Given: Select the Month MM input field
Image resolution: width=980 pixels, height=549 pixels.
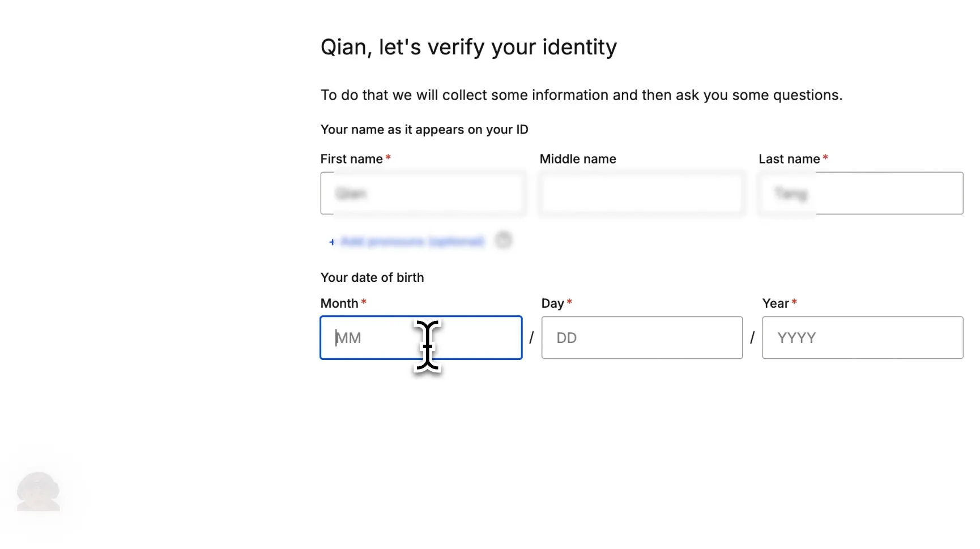Looking at the screenshot, I should point(421,338).
